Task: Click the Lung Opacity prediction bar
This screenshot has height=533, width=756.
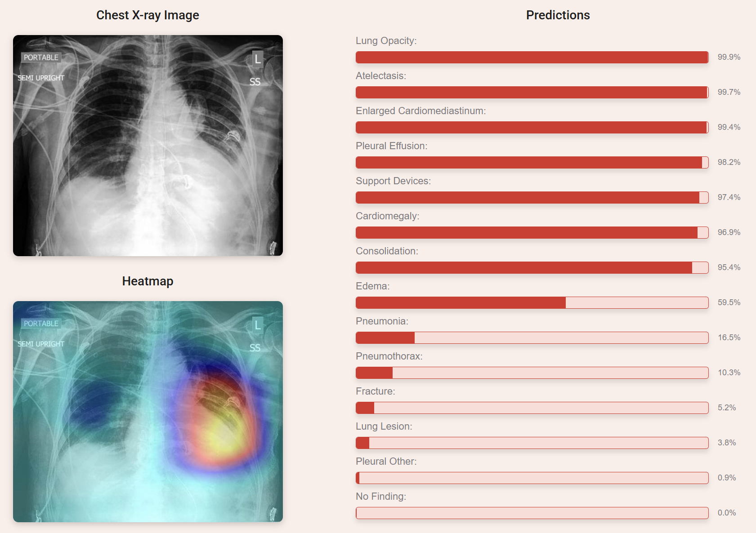Action: pyautogui.click(x=532, y=57)
